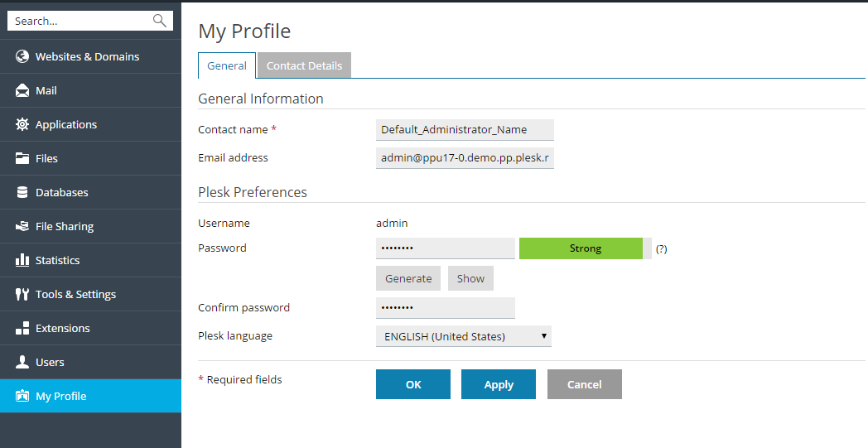Image resolution: width=868 pixels, height=448 pixels.
Task: Focus the Contact name input field
Action: tap(464, 130)
